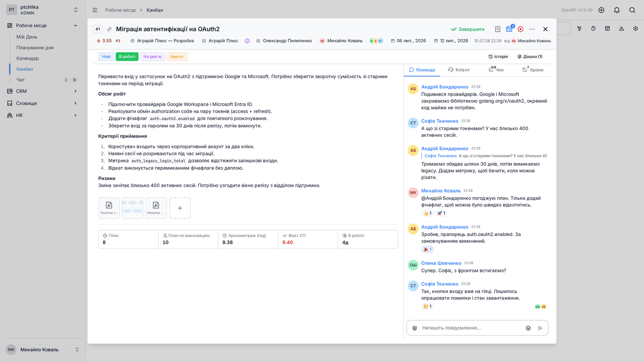Click the edit note icon next to Завершити

pyautogui.click(x=498, y=29)
